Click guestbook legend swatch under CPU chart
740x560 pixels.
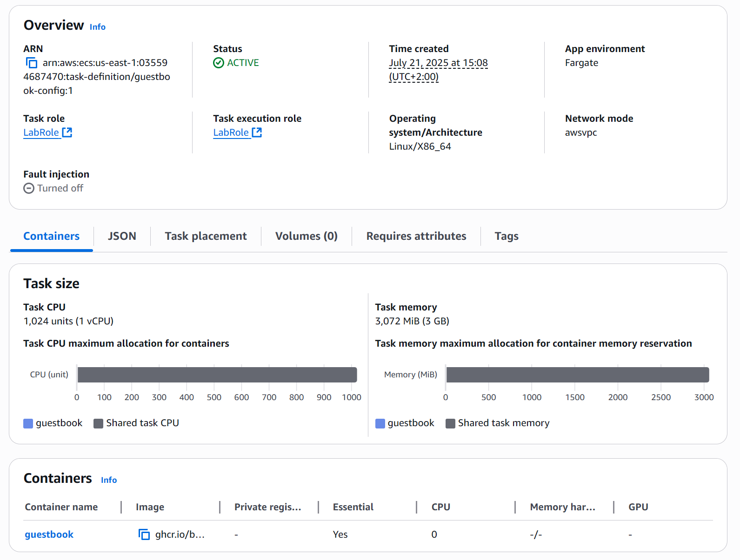point(28,423)
